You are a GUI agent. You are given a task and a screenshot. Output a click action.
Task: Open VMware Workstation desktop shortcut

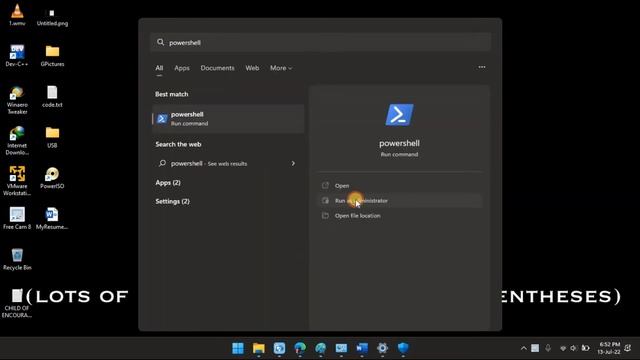[x=17, y=181]
